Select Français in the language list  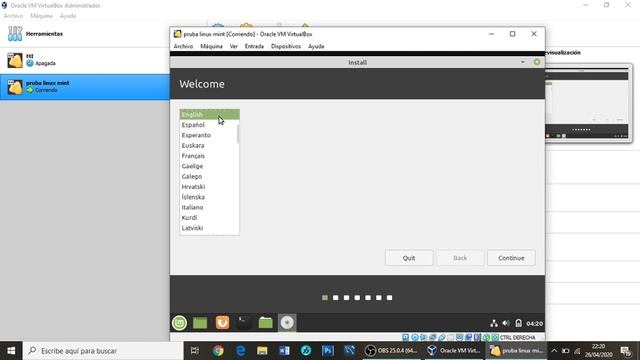tap(208, 156)
